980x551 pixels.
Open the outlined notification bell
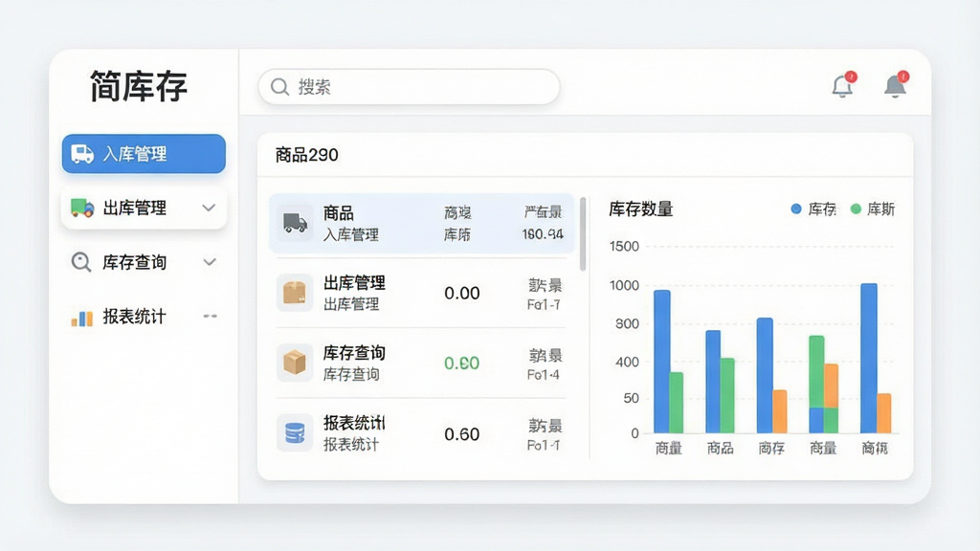[x=843, y=85]
